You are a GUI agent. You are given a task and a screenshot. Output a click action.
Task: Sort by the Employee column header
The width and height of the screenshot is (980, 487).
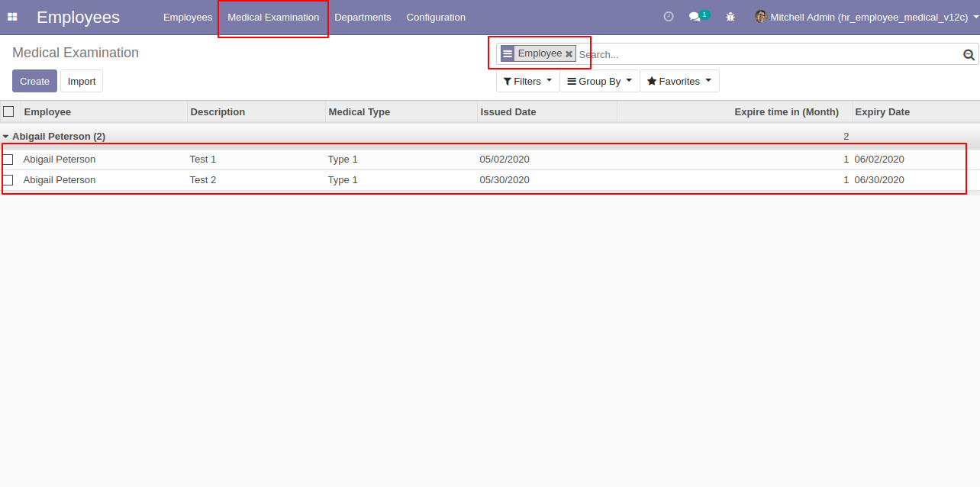pyautogui.click(x=104, y=111)
